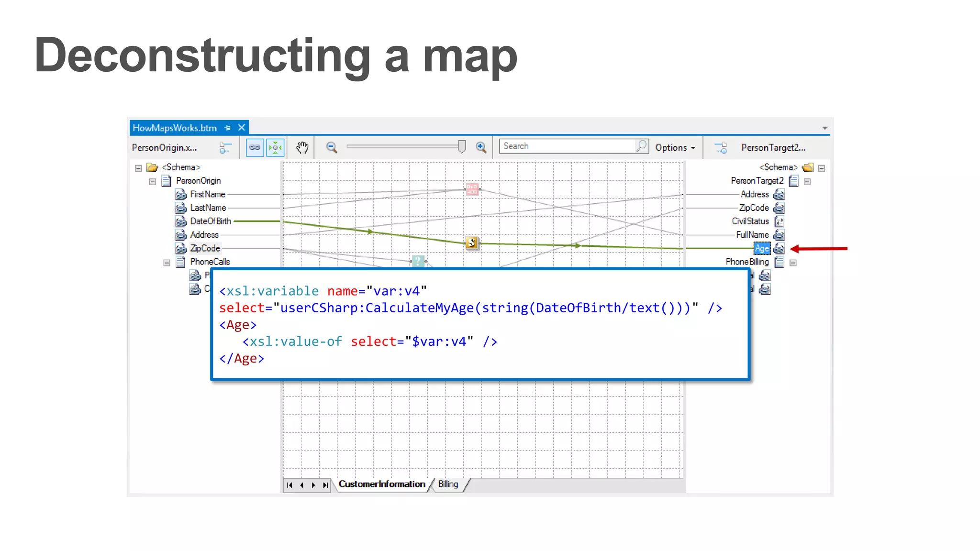Toggle pin on HowMapsWorks.btm tab
Image resolution: width=980 pixels, height=551 pixels.
(x=228, y=128)
